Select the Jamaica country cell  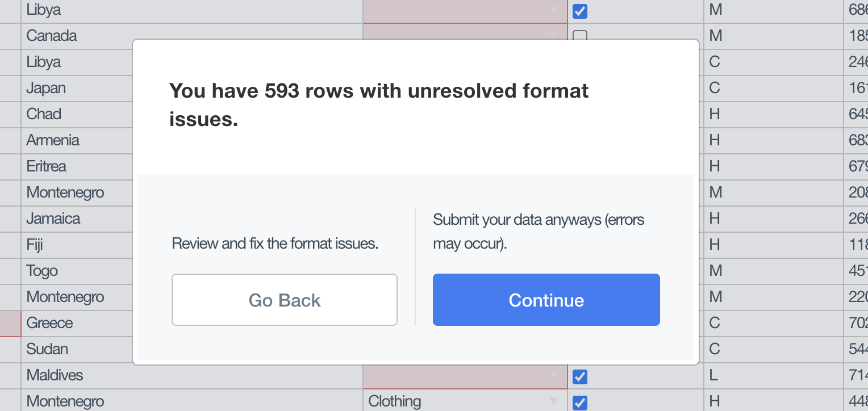click(68, 219)
